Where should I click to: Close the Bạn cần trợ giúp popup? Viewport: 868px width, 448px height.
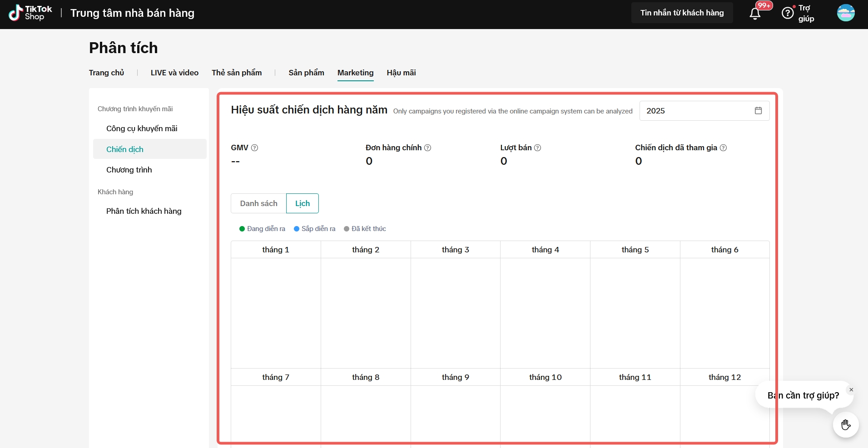tap(851, 389)
